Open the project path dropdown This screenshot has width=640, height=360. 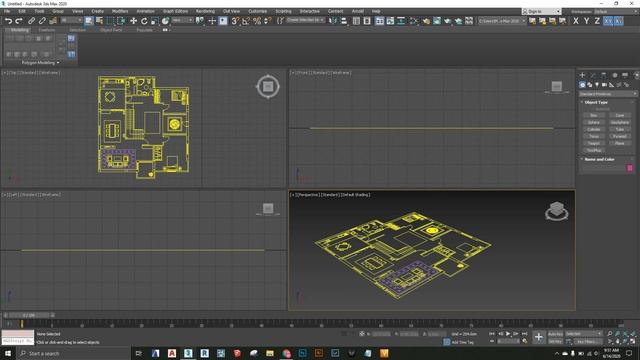(502, 21)
